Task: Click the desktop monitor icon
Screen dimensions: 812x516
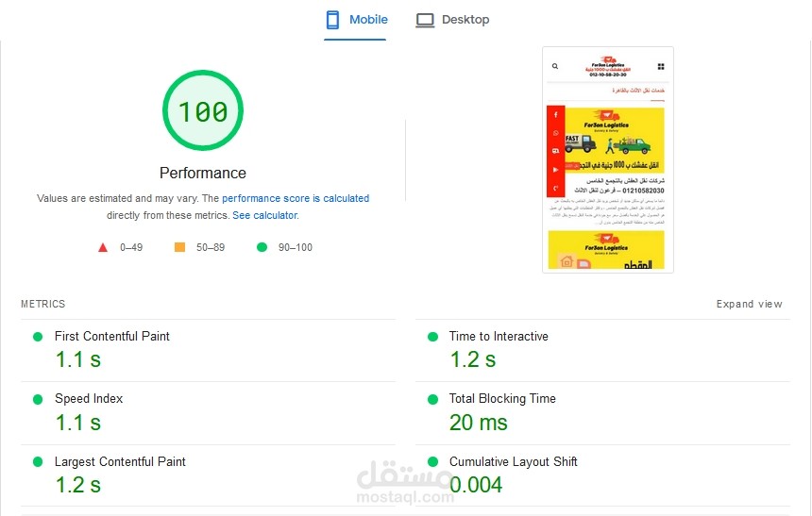Action: (425, 20)
